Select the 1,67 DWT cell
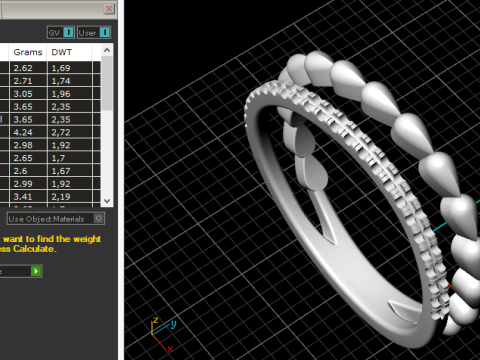The height and width of the screenshot is (360, 480). [70, 171]
